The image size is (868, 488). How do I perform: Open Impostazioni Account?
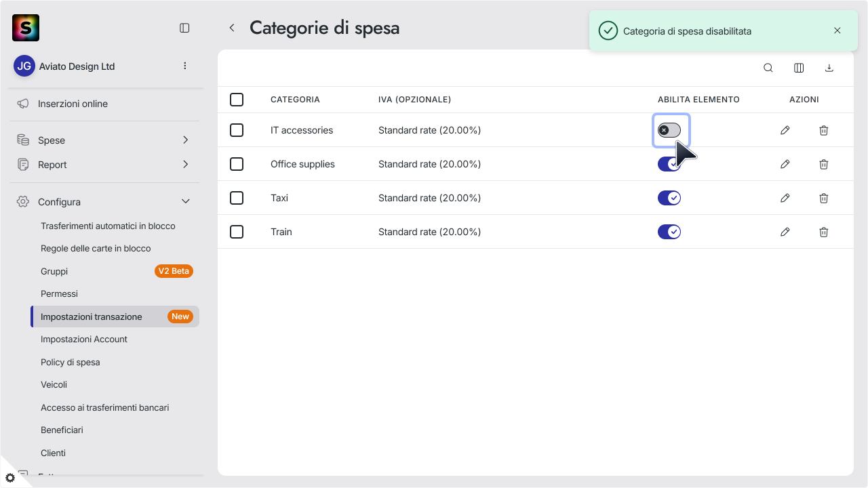[84, 339]
